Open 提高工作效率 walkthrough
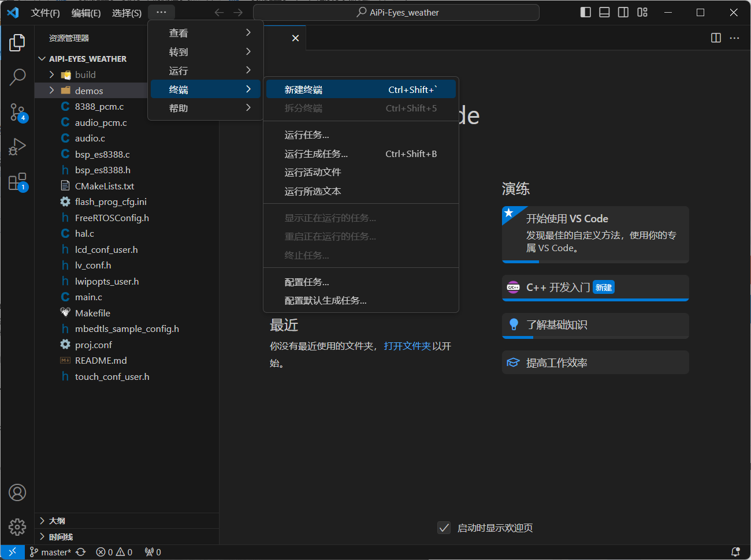Viewport: 751px width, 560px height. pyautogui.click(x=596, y=363)
